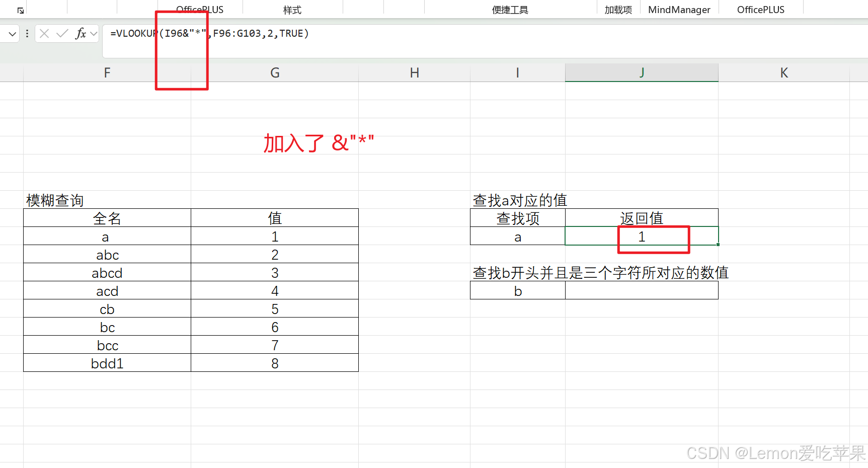This screenshot has height=468, width=868.
Task: Select the 返回值 header cell
Action: (642, 218)
